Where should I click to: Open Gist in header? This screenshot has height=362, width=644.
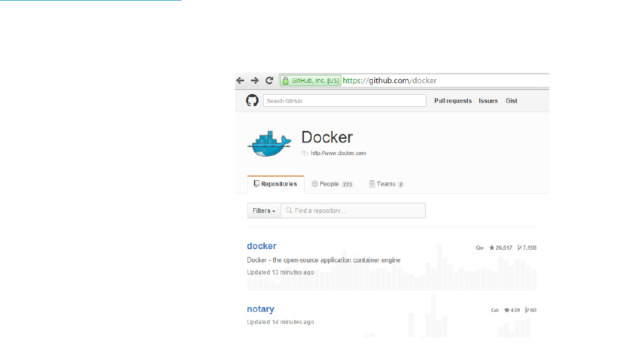coord(511,101)
